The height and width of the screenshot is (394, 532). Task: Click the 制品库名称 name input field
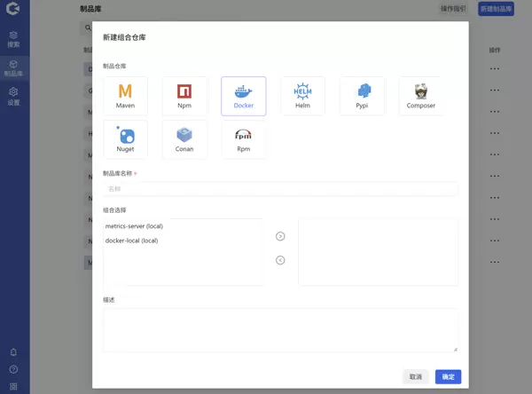pyautogui.click(x=280, y=189)
